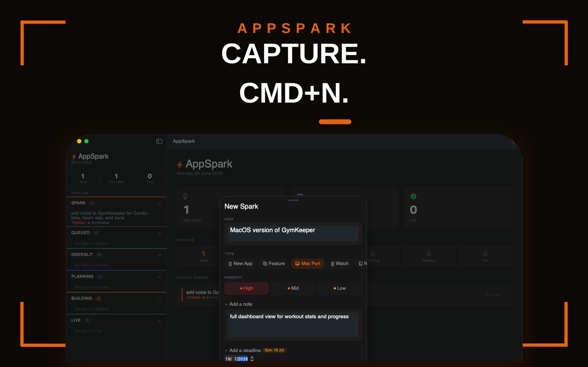The image size is (588, 367).
Task: Collapse the Add a deadline section
Action: coord(226,351)
